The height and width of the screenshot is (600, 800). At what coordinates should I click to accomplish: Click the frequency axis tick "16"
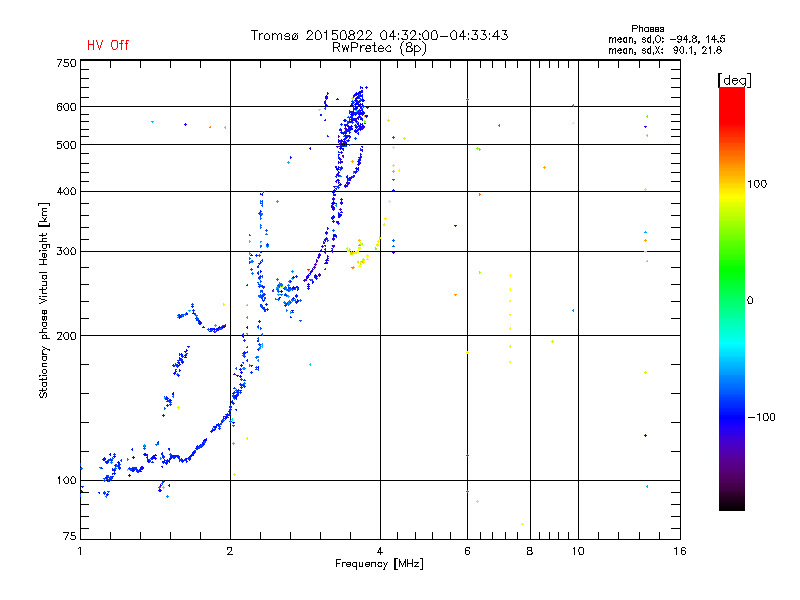click(680, 551)
